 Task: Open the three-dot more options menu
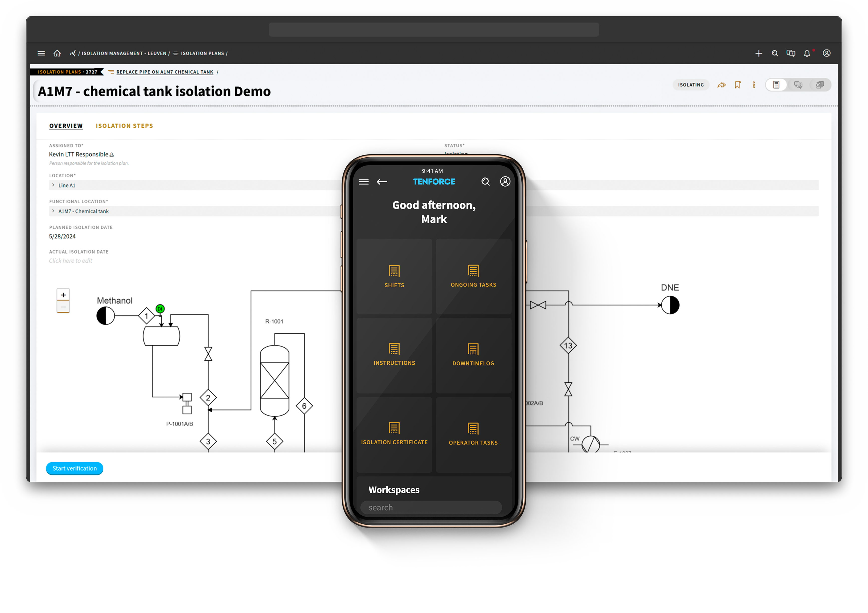(754, 85)
